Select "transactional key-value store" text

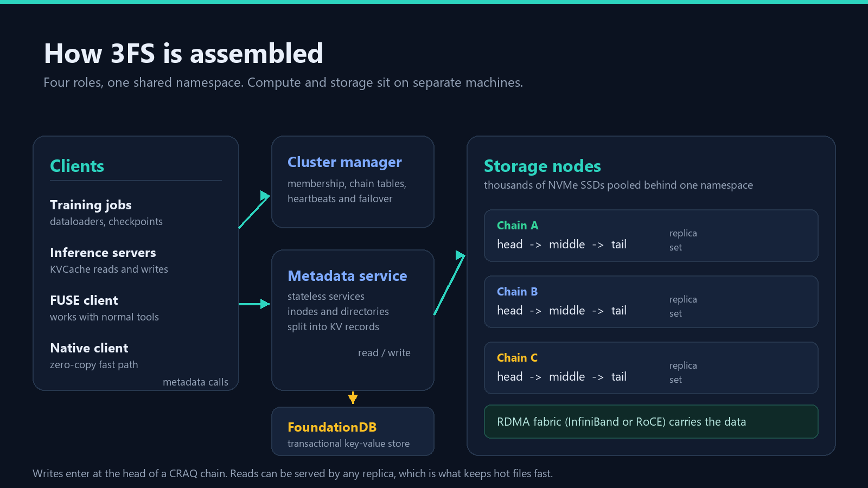point(348,444)
